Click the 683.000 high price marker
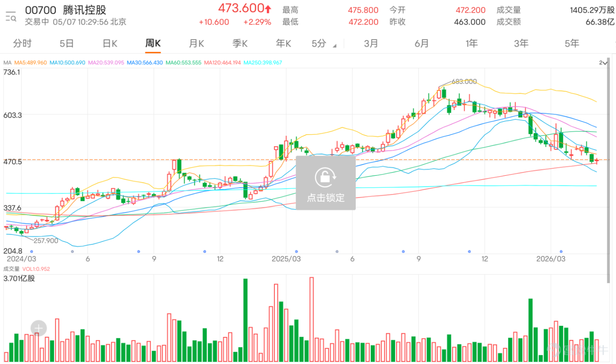Screen dimensions: 616x364 tap(464, 82)
